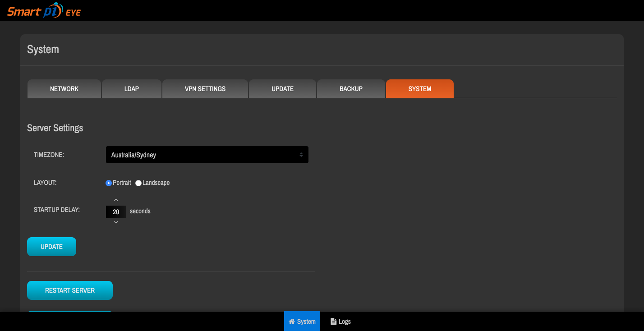Click the startup delay input field
The image size is (644, 331).
point(116,211)
